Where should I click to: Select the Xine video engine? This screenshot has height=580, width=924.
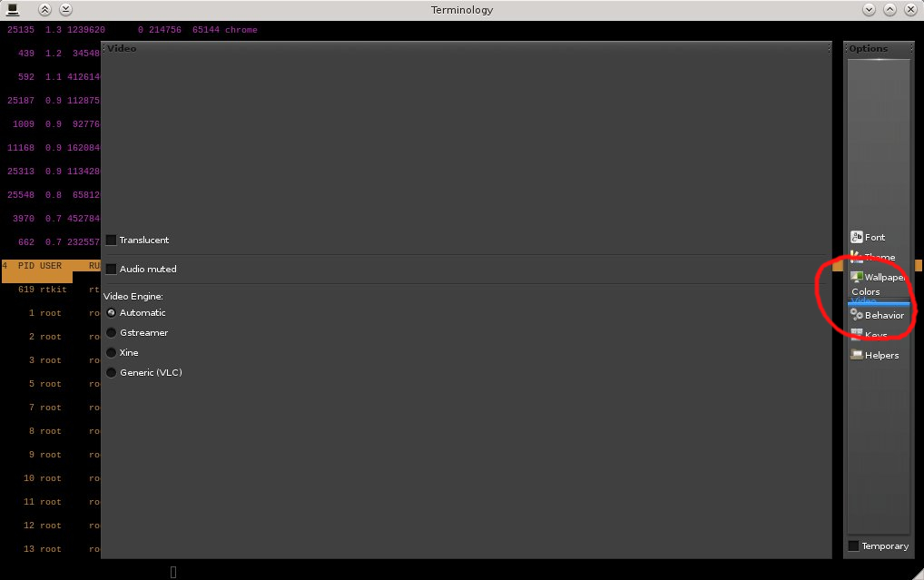point(111,352)
